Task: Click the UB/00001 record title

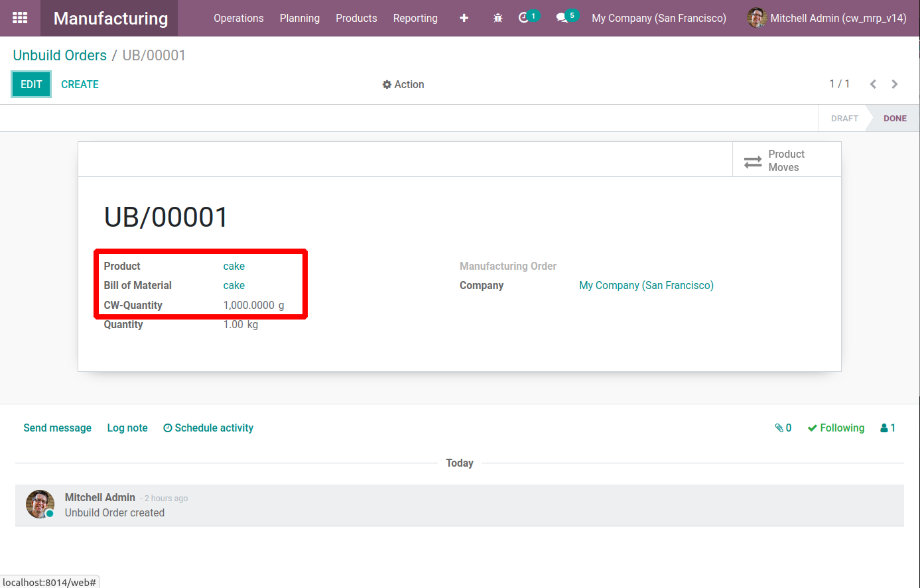Action: pos(166,217)
